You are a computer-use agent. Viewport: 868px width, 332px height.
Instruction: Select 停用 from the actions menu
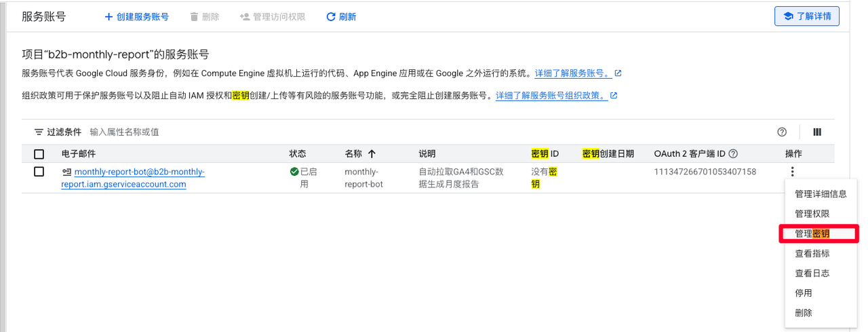click(x=821, y=293)
